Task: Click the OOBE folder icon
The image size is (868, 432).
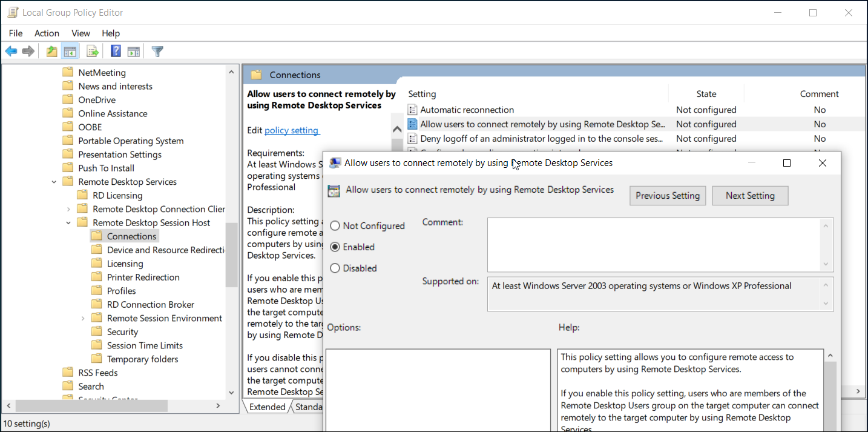Action: (68, 127)
